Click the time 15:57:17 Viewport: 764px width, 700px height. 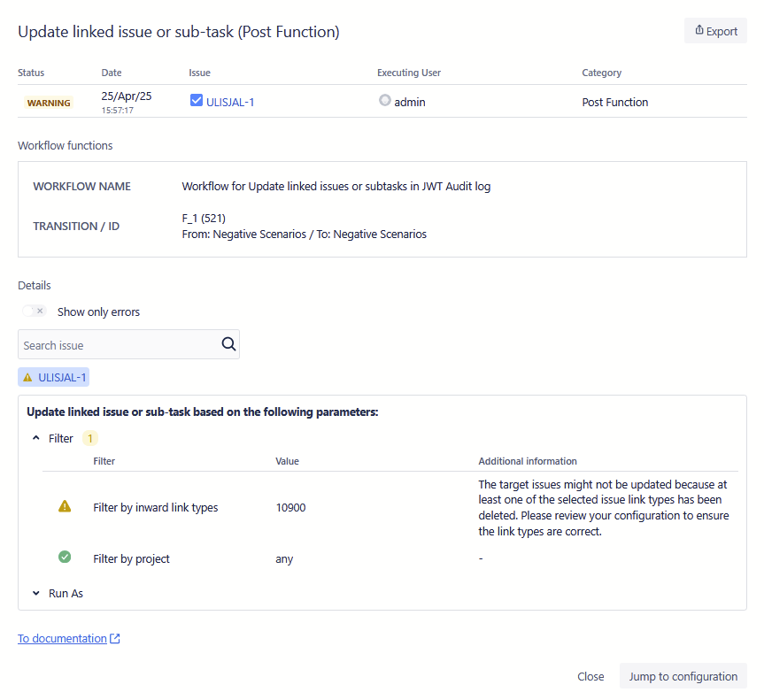coord(118,111)
